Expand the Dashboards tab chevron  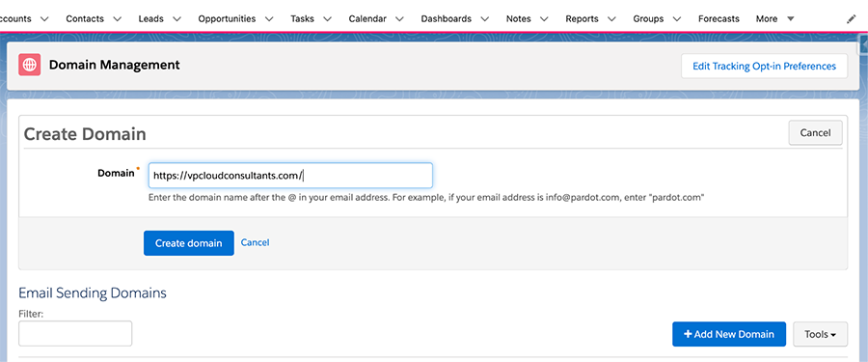485,19
